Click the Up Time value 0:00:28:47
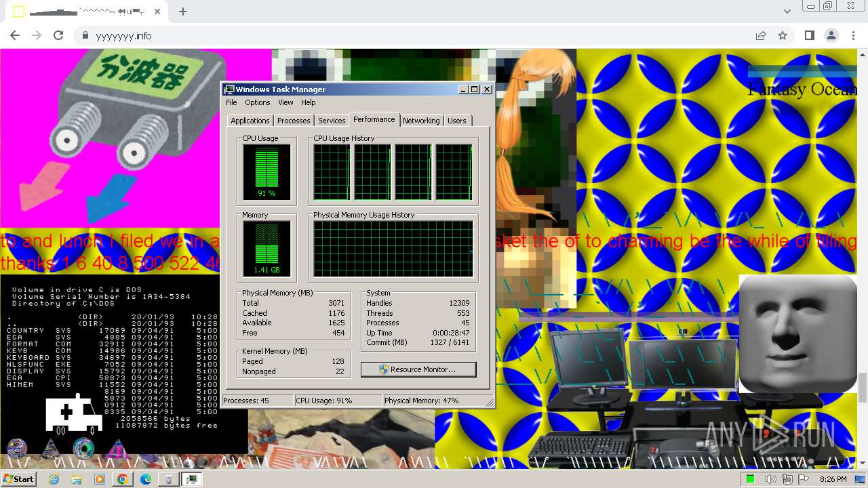Image resolution: width=868 pixels, height=488 pixels. (x=451, y=333)
